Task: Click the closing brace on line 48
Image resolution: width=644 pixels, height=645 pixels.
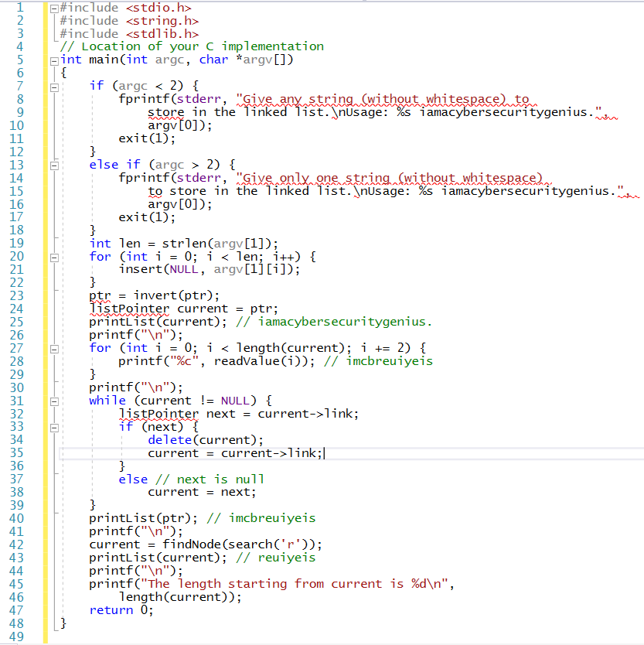Action: pos(63,623)
